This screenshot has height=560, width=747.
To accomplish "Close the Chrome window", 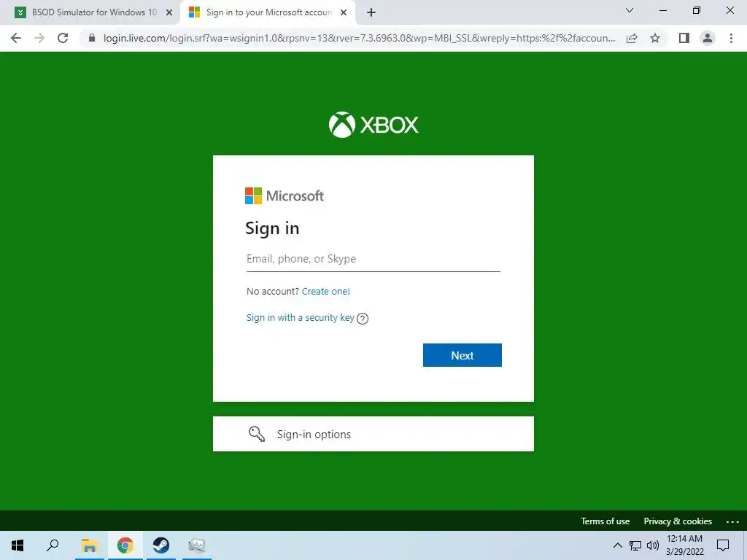I will point(729,10).
